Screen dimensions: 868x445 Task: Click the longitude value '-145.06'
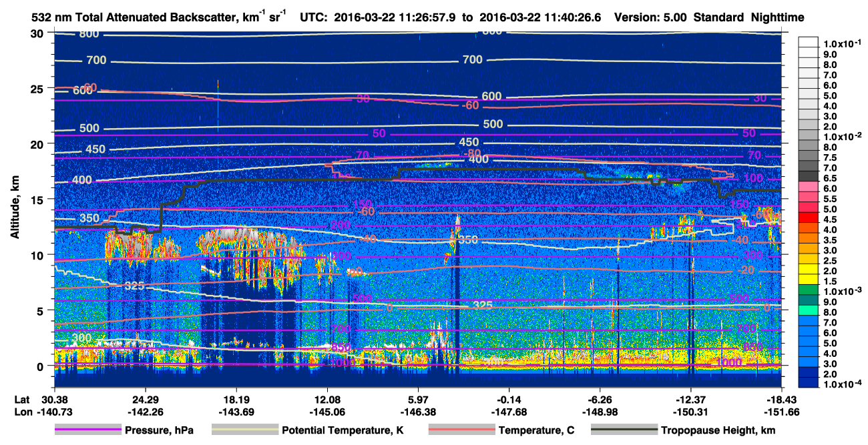327,412
